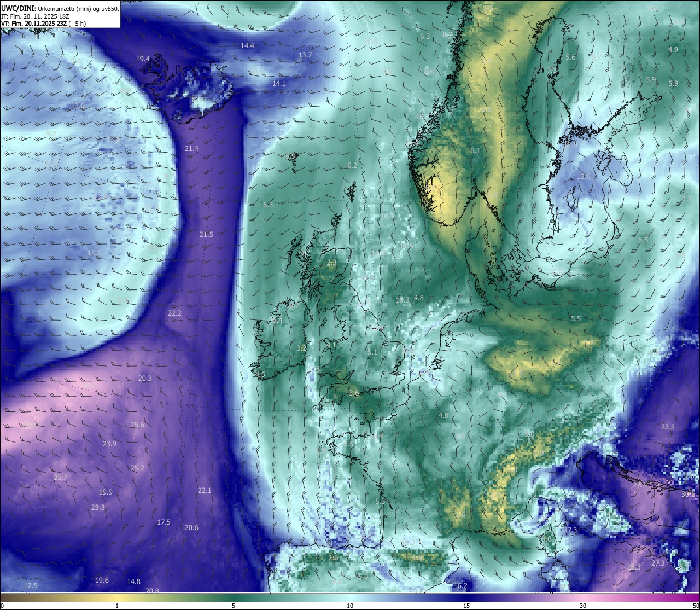Click the UWC/DINI title label

pos(19,8)
